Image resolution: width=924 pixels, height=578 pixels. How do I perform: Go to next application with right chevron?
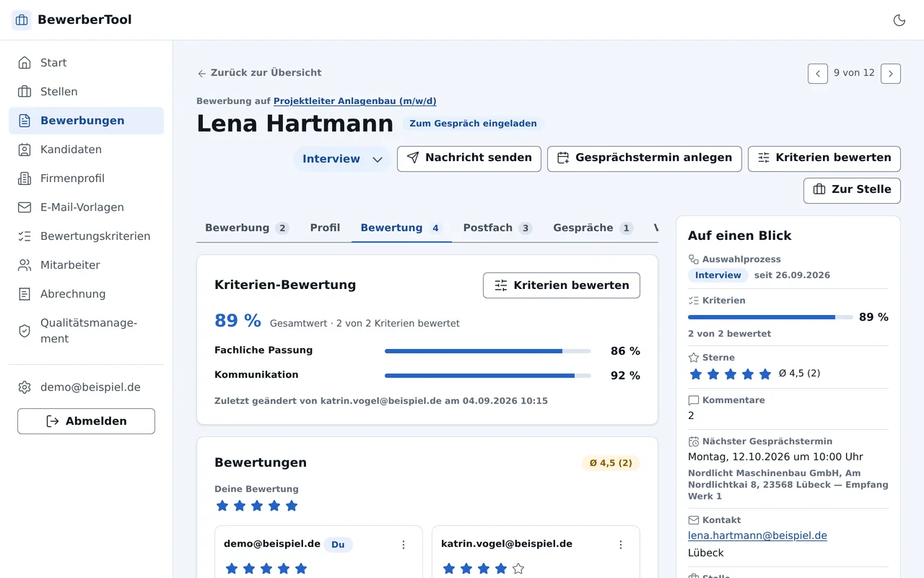point(891,74)
